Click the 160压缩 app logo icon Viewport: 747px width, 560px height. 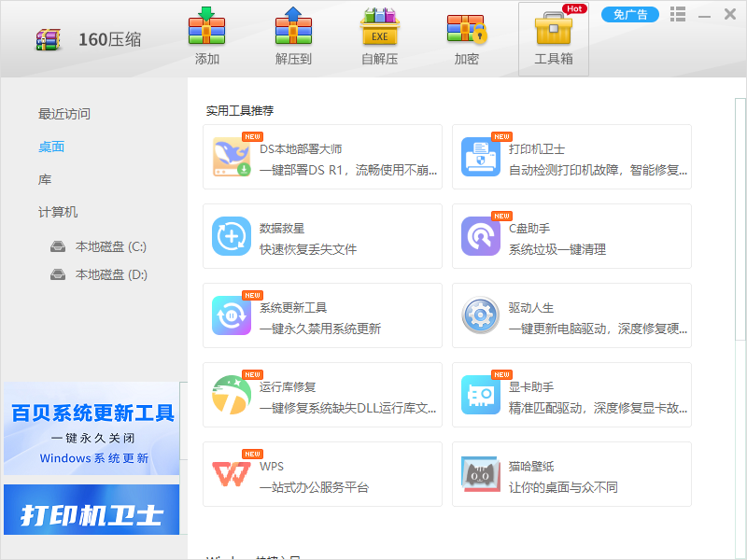coord(49,39)
